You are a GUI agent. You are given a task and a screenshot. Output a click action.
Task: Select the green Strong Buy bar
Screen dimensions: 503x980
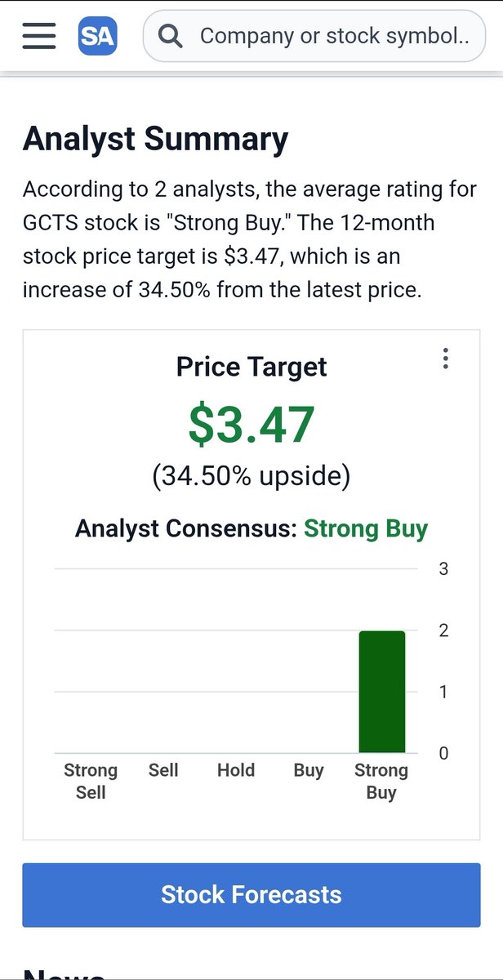tap(382, 692)
